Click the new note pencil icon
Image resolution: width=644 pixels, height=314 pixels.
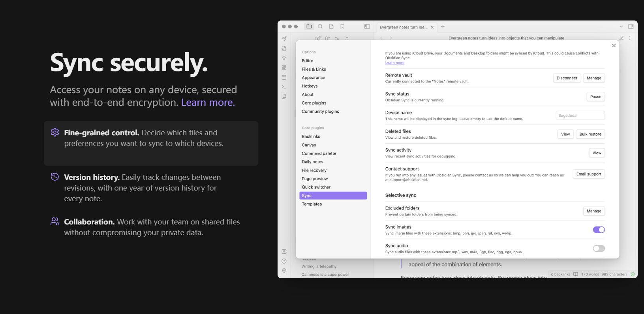click(x=318, y=38)
